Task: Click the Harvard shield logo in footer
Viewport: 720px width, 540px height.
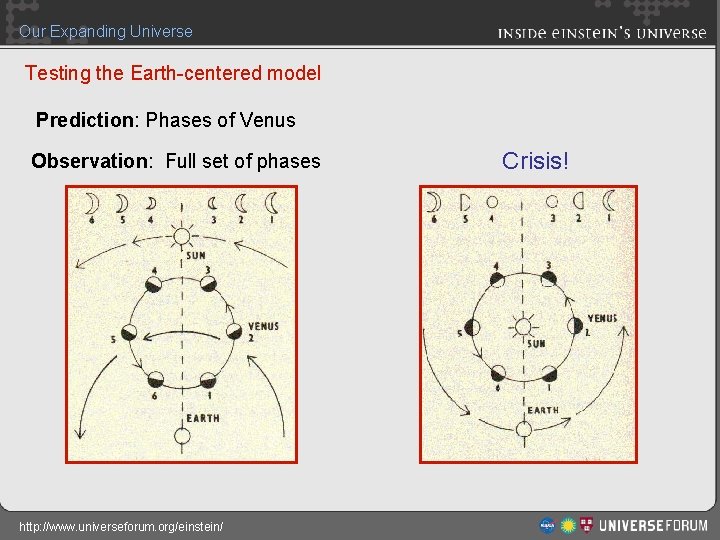Action: [x=586, y=525]
